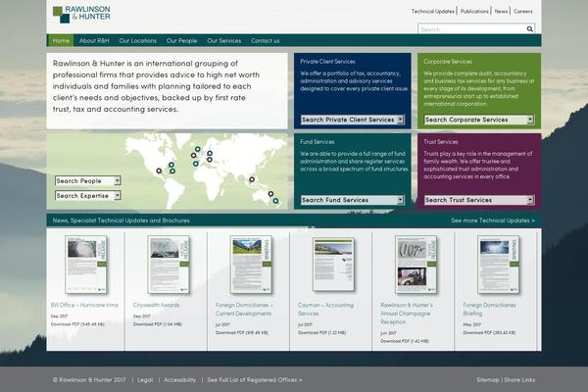Open the Sitemap footer link

pyautogui.click(x=487, y=379)
